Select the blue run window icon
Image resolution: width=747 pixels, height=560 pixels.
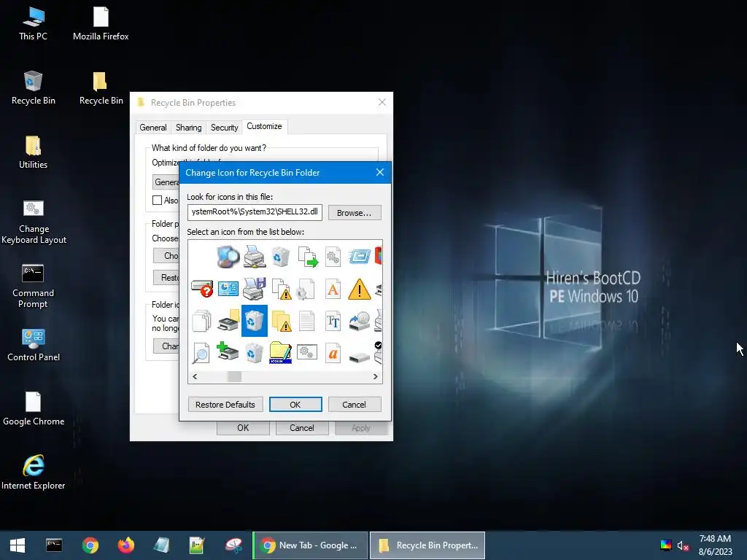(359, 257)
